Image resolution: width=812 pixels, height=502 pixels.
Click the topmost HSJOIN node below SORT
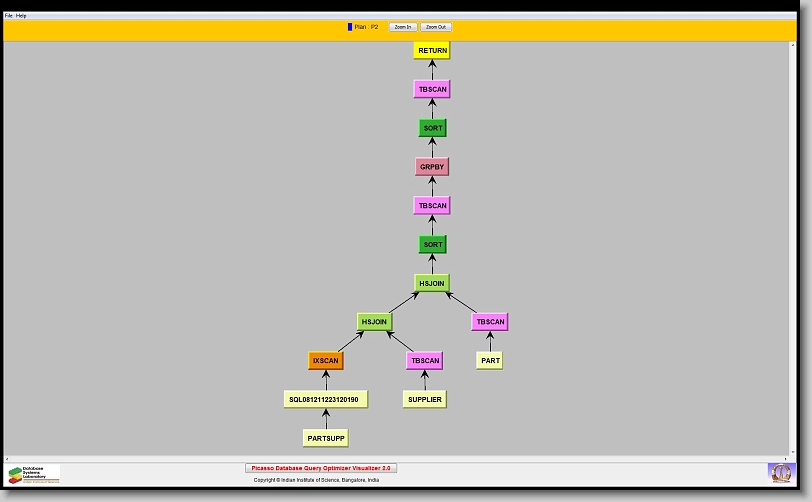pos(432,283)
